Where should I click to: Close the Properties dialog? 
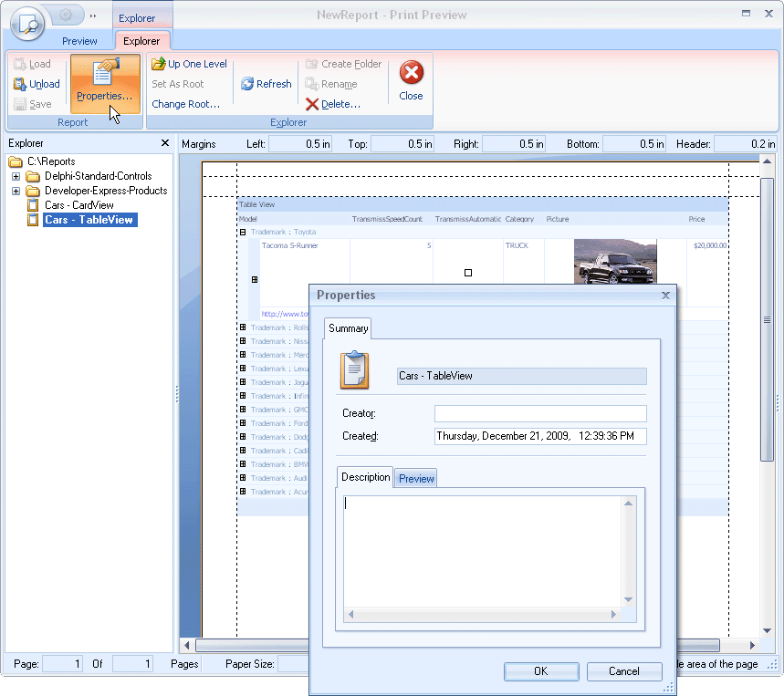(665, 296)
